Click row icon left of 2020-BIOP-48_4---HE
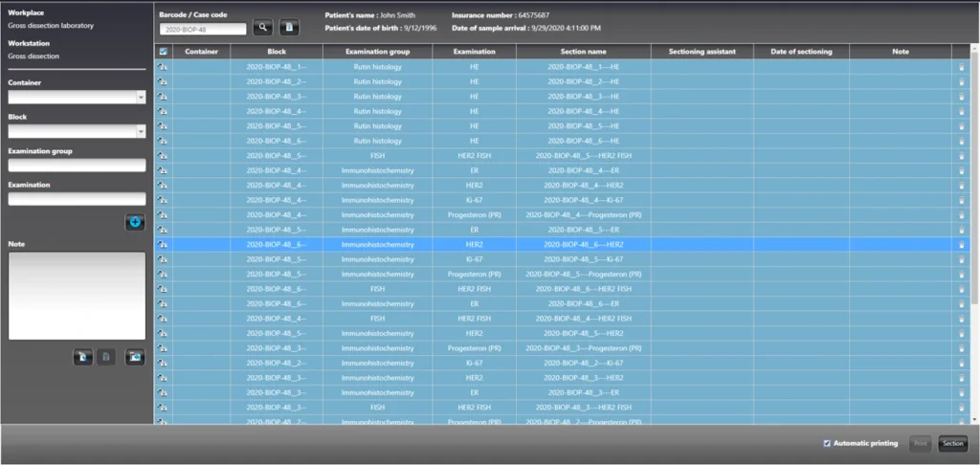Screen dimensions: 980x465 163,111
